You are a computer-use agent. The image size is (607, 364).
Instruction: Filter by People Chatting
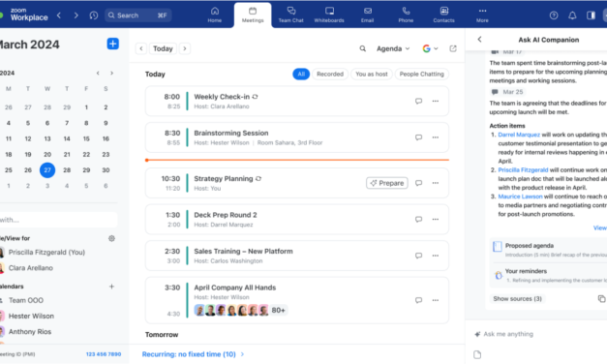421,74
